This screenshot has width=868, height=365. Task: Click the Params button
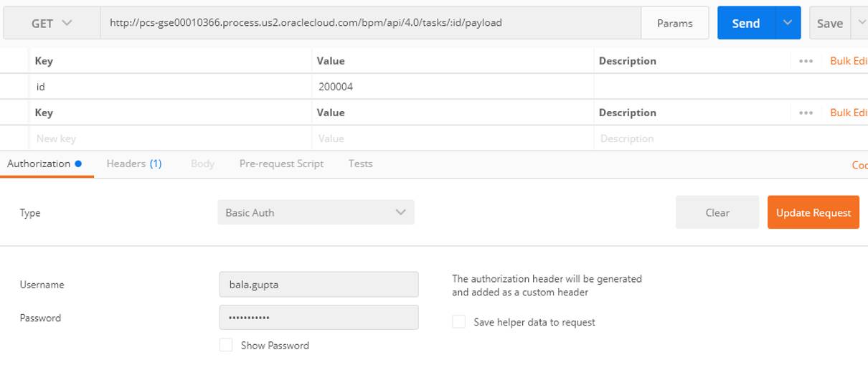[674, 23]
